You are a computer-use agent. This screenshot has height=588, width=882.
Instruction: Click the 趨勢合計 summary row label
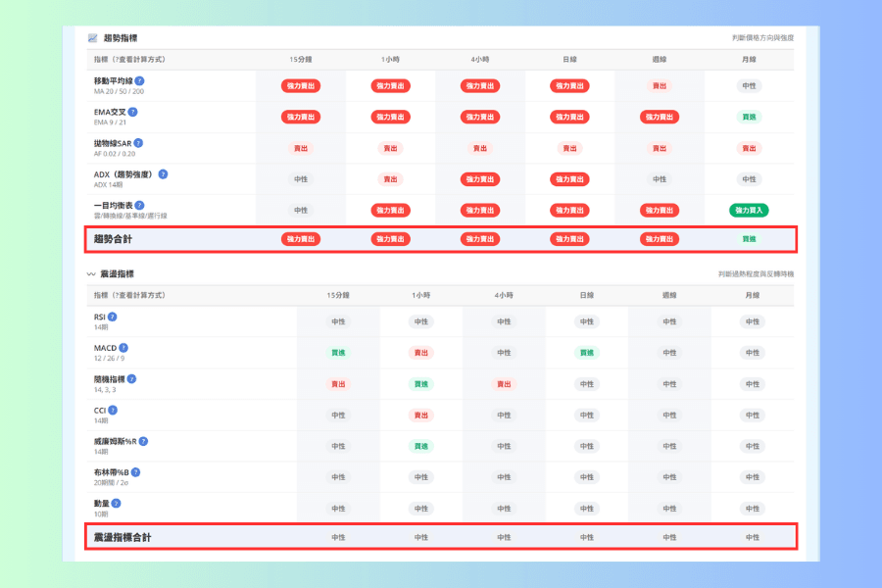pos(113,239)
